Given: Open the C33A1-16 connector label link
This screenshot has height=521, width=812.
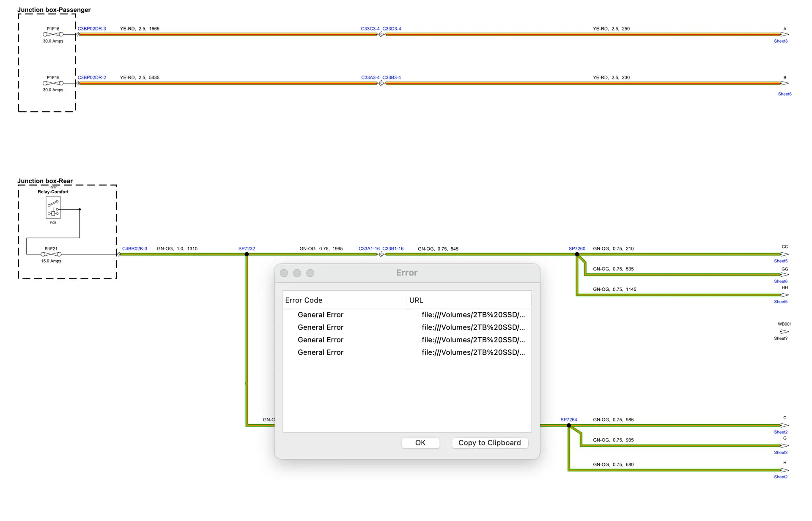Looking at the screenshot, I should pos(369,248).
